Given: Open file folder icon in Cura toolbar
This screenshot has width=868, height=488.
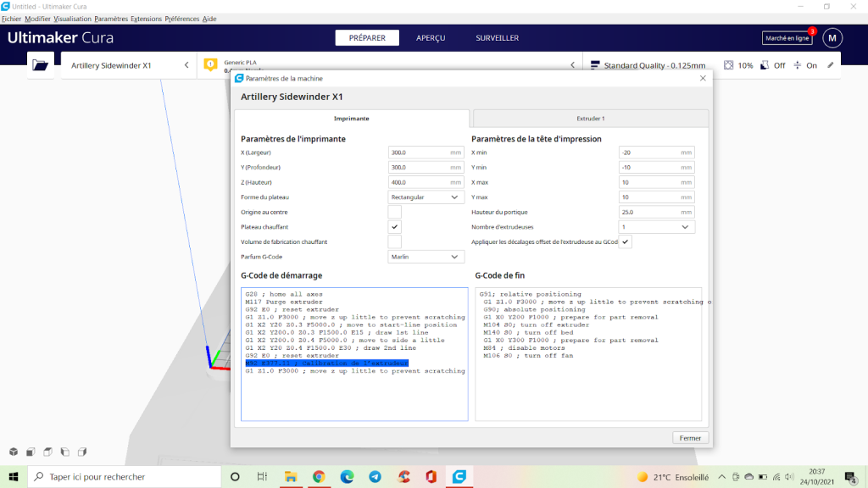Looking at the screenshot, I should [x=41, y=65].
